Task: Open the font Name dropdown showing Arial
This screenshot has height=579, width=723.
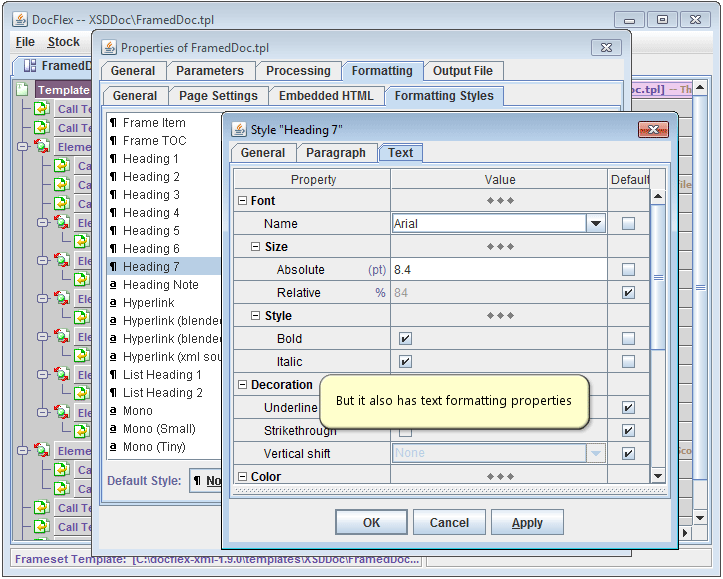Action: point(596,224)
